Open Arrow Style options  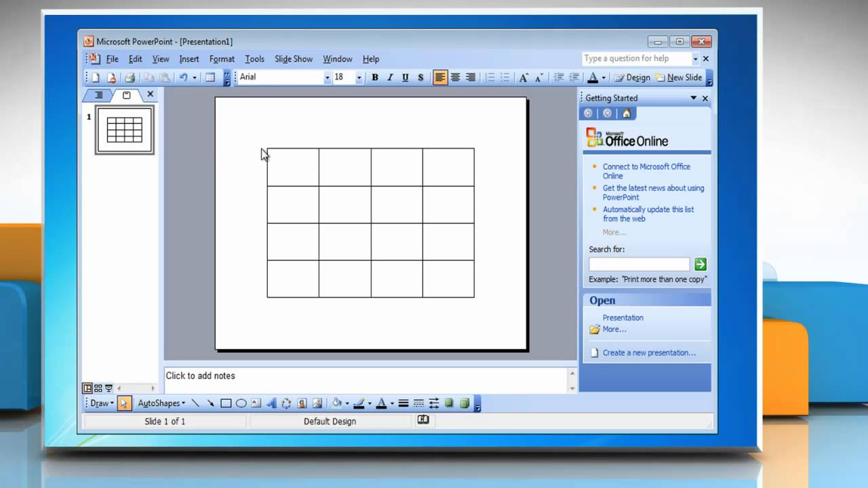point(434,403)
